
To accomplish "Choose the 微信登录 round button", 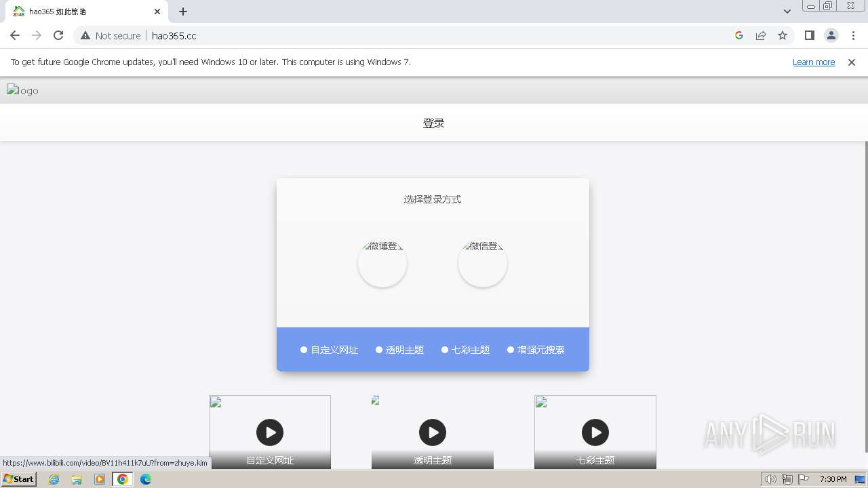I will (483, 263).
